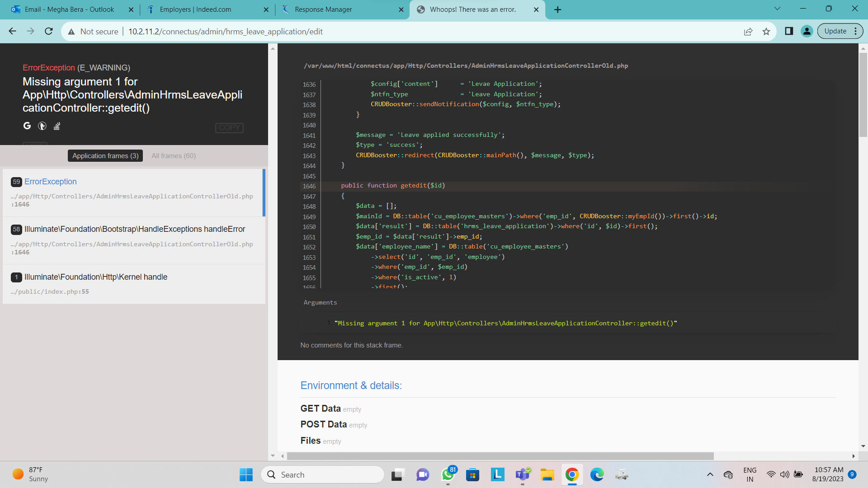
Task: Open the blue L app on taskbar
Action: [x=497, y=474]
